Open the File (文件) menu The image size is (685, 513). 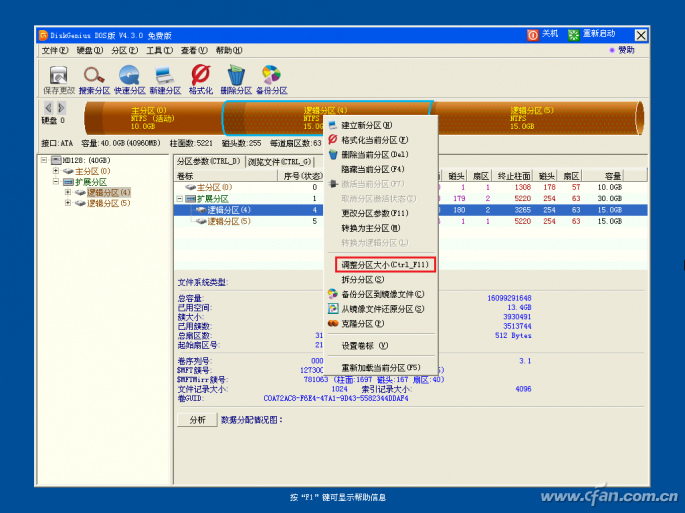tap(55, 51)
